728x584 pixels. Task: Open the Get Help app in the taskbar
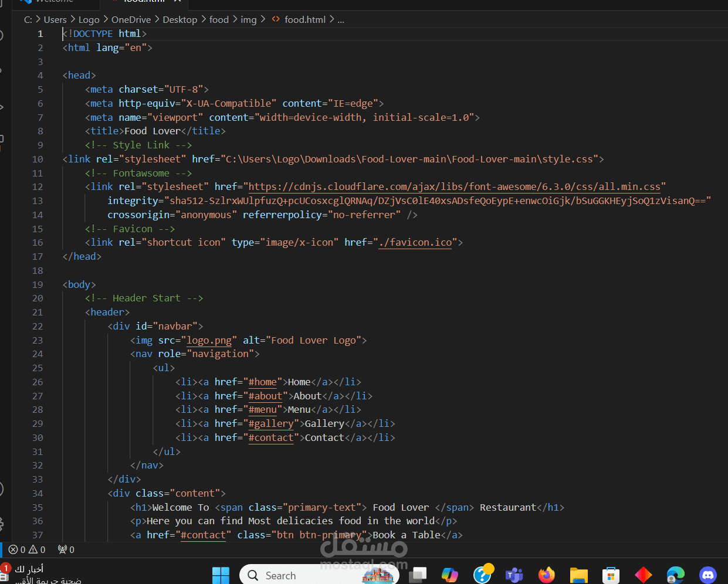point(483,575)
